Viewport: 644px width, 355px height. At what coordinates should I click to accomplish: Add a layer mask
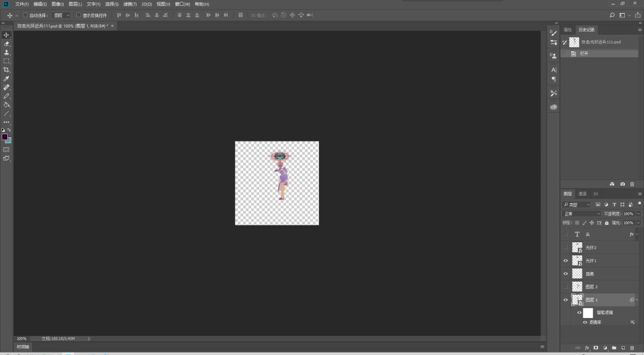(x=596, y=348)
